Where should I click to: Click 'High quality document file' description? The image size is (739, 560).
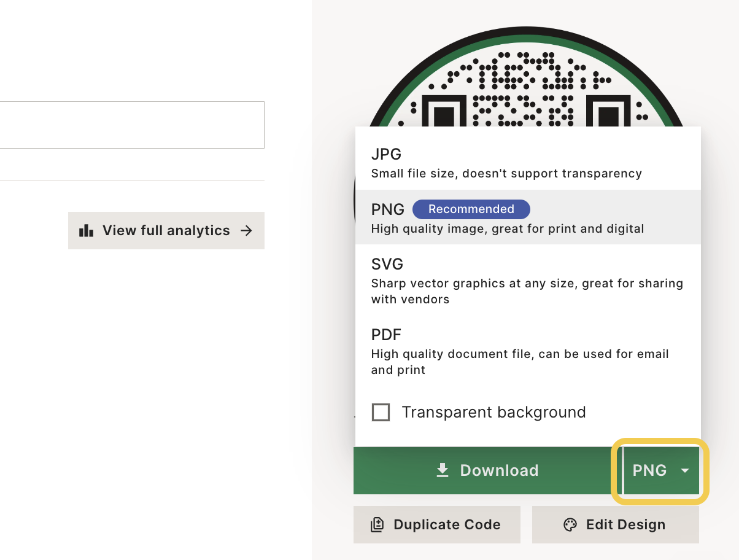click(520, 362)
